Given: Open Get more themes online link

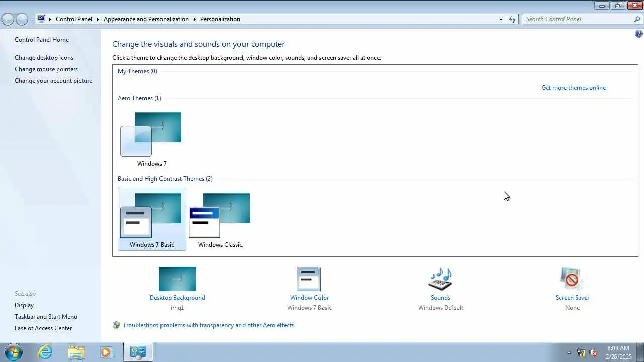Looking at the screenshot, I should [x=574, y=88].
